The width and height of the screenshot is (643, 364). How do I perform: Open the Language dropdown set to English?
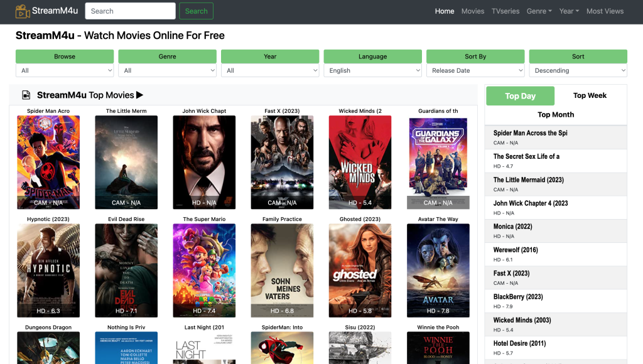372,70
